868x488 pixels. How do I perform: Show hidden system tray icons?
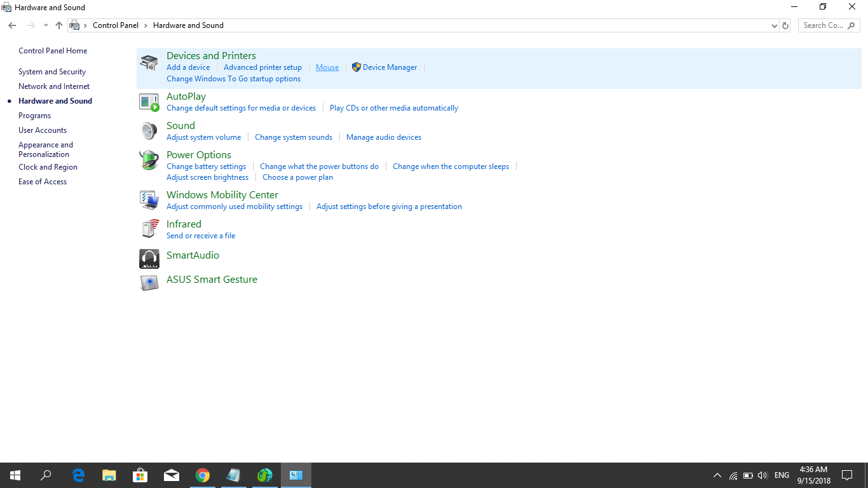(717, 475)
